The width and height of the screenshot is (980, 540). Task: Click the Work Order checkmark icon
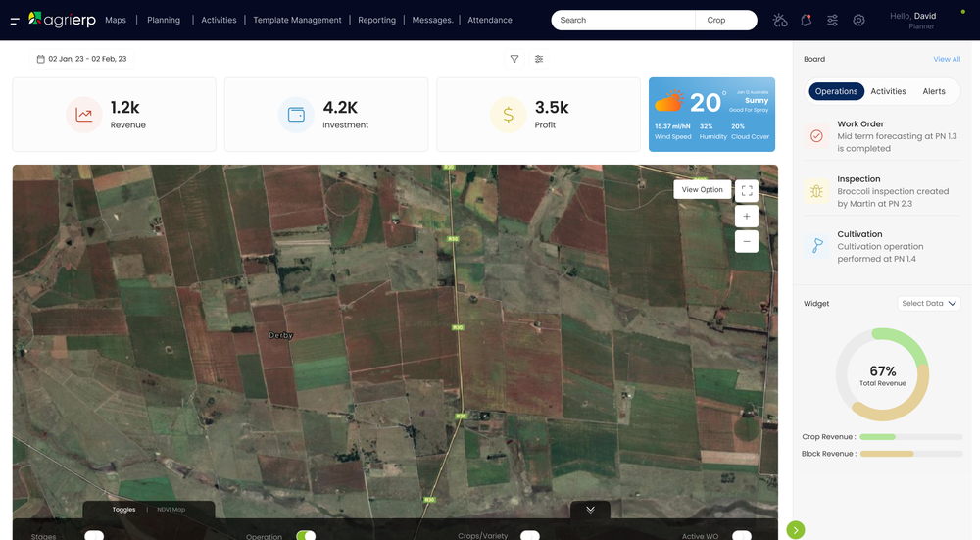(816, 135)
